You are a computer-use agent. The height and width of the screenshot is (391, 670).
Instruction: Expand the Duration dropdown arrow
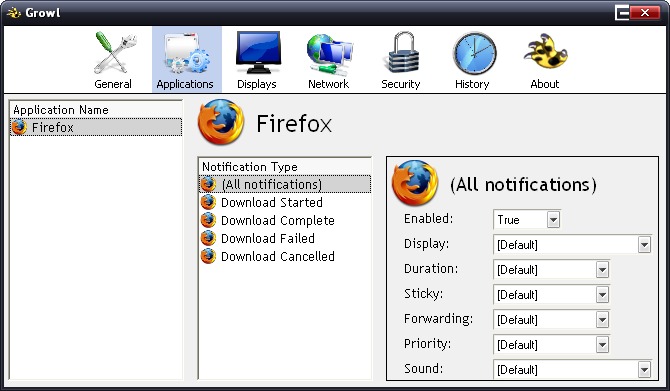[x=602, y=270]
